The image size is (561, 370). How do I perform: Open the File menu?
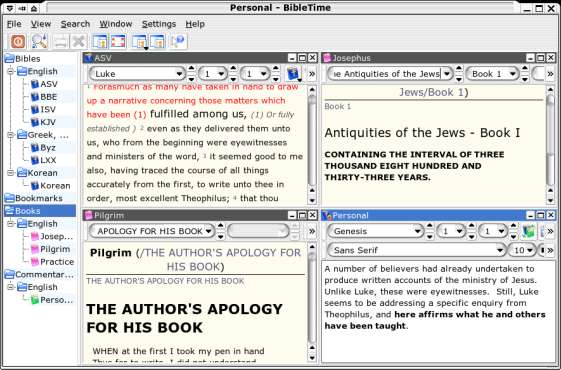pyautogui.click(x=14, y=24)
